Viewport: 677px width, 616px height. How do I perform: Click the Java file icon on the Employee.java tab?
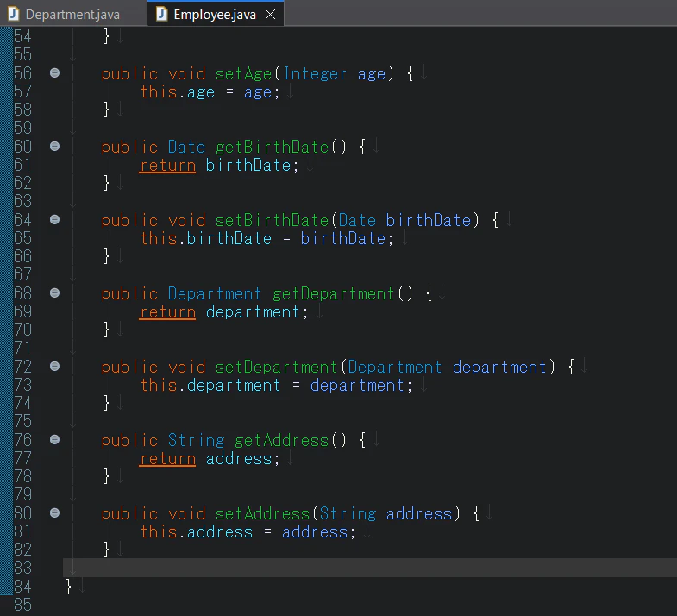(162, 15)
